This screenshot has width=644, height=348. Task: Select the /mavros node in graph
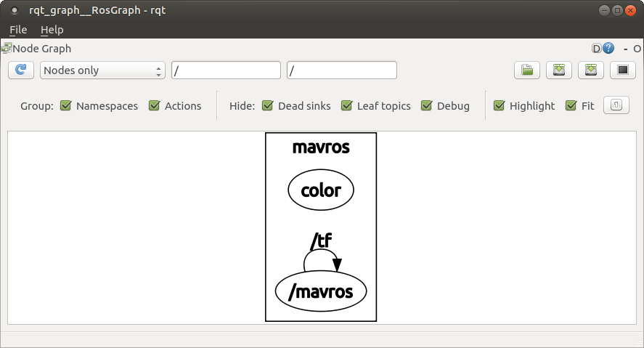click(321, 292)
